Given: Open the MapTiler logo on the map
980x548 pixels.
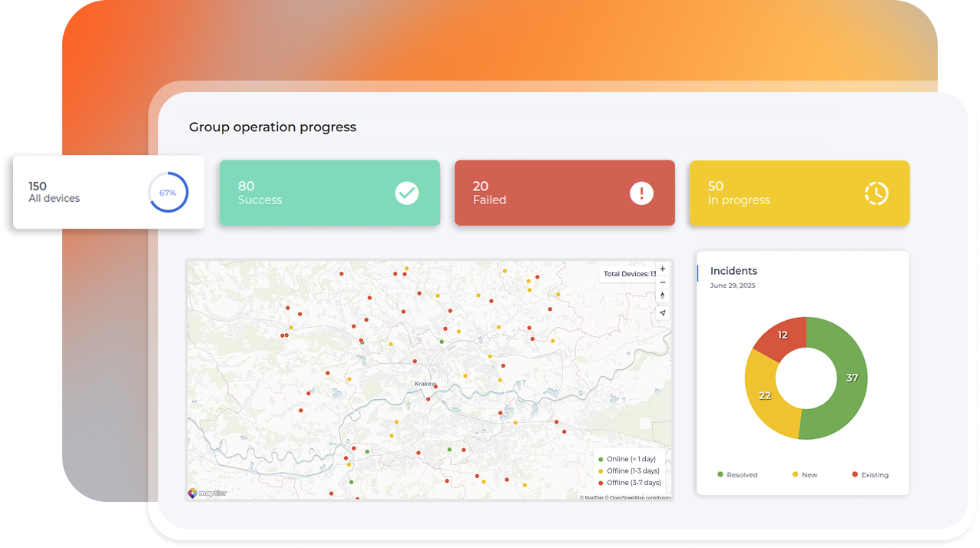Looking at the screenshot, I should click(x=207, y=493).
